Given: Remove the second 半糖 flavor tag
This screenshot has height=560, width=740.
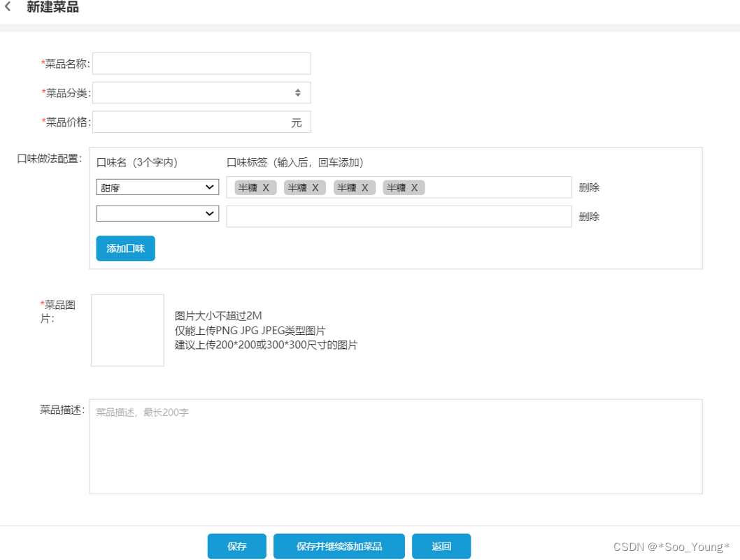Looking at the screenshot, I should 314,187.
